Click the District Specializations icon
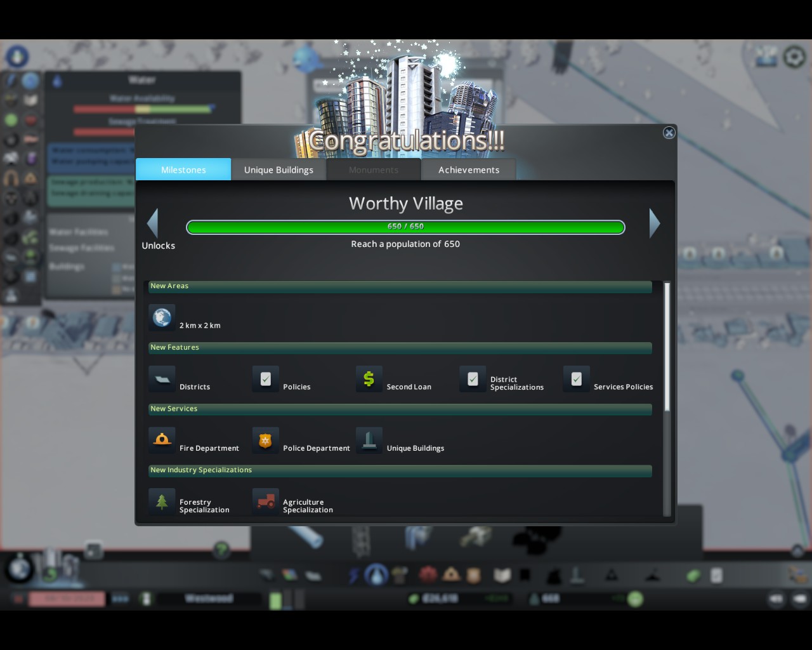 click(473, 379)
